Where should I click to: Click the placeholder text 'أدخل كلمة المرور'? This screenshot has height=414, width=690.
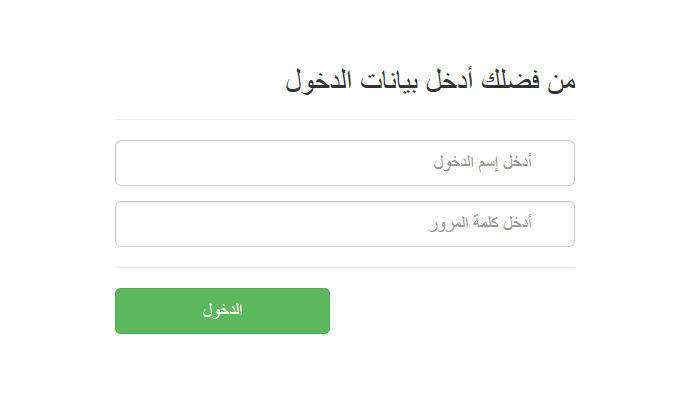point(481,223)
